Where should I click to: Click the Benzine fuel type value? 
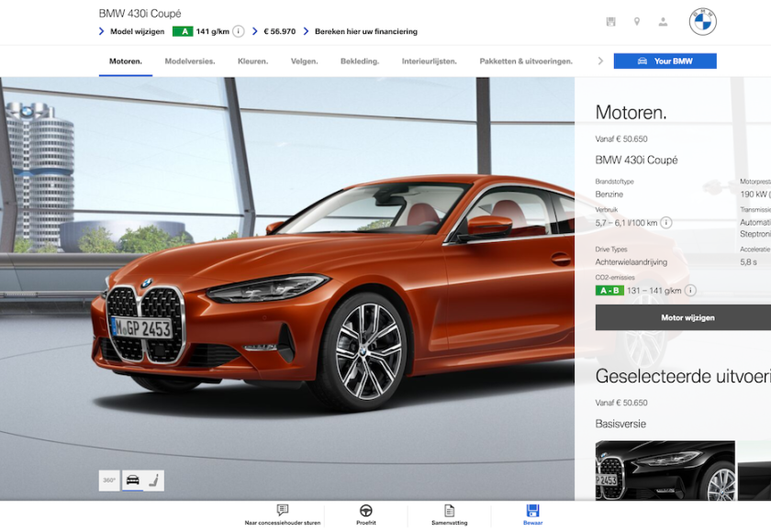click(x=609, y=194)
